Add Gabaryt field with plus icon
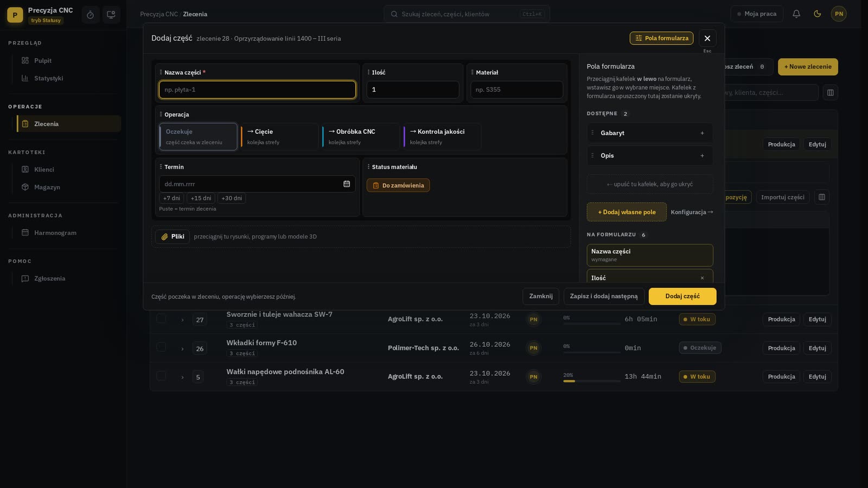 coord(702,133)
